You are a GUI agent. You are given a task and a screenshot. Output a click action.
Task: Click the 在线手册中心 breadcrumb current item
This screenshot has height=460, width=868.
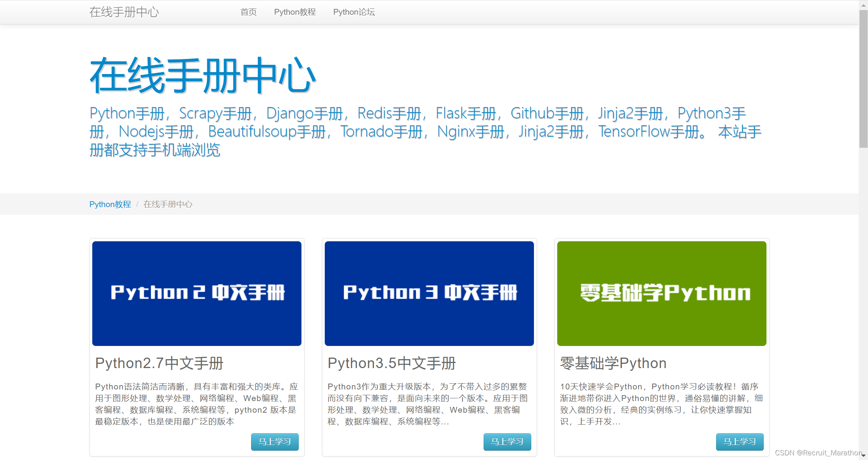click(168, 204)
